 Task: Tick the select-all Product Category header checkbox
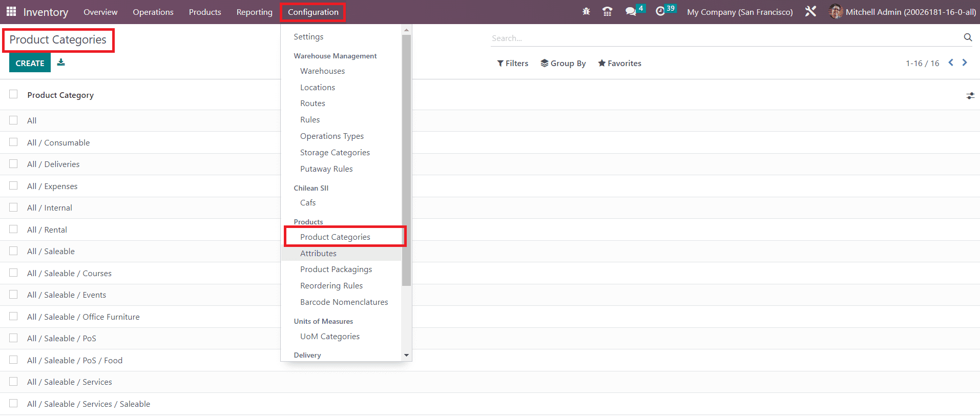tap(13, 94)
